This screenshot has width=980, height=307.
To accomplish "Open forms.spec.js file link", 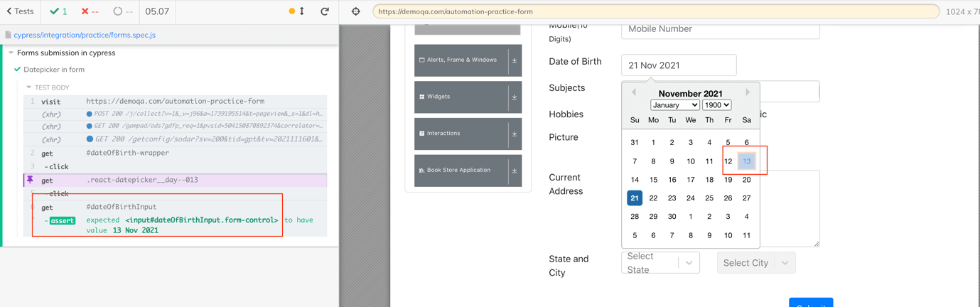I will 84,35.
